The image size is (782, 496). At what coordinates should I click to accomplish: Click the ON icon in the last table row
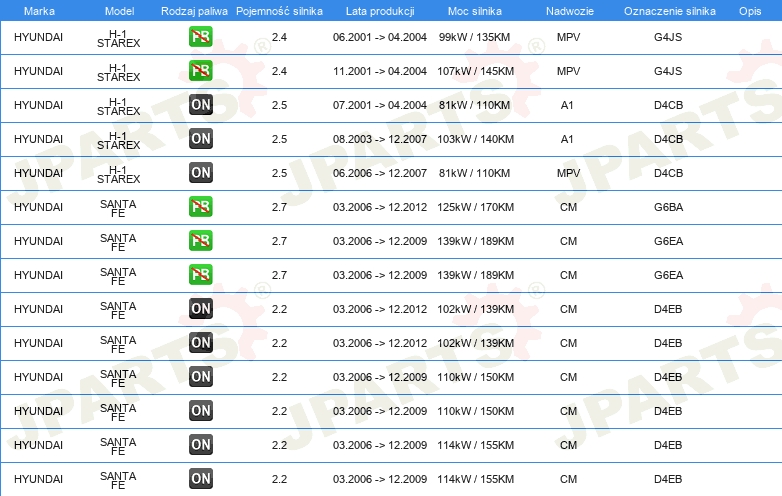200,478
